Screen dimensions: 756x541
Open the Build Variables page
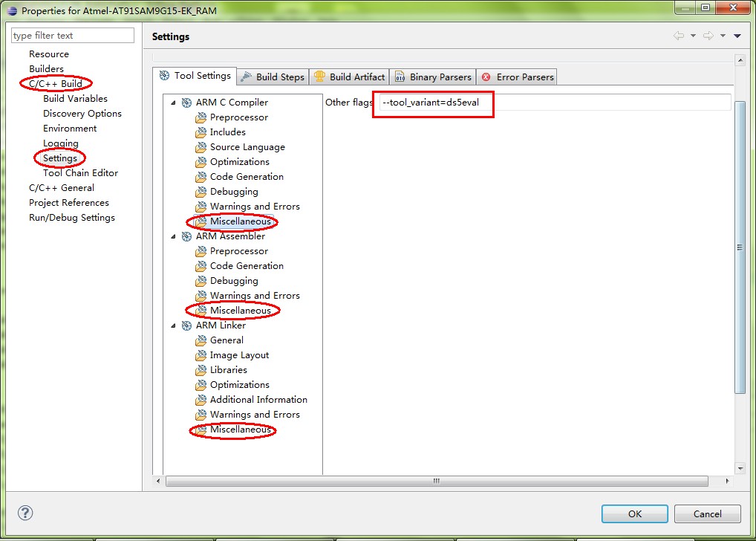(x=75, y=99)
